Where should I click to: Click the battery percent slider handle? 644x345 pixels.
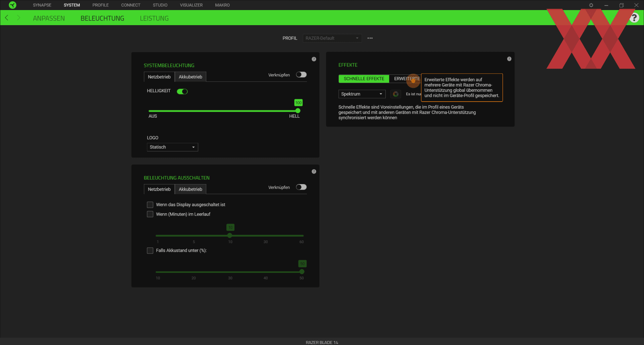[302, 272]
